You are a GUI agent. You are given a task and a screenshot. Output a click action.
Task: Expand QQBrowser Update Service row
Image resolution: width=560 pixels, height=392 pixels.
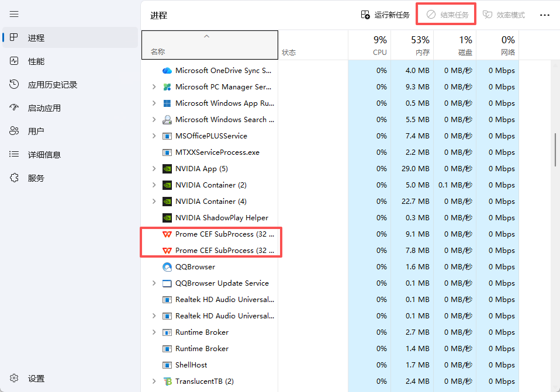(x=154, y=283)
